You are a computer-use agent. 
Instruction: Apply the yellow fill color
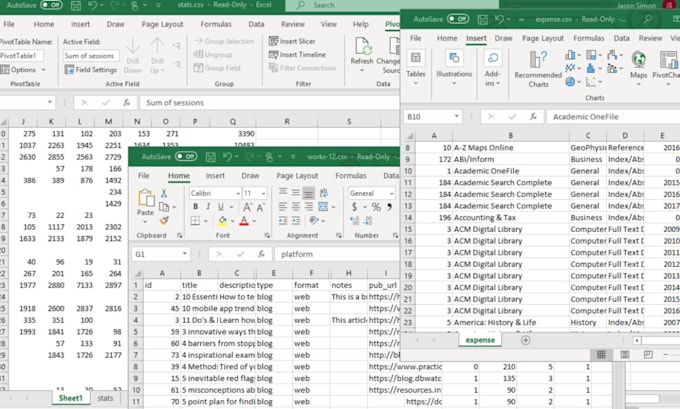pyautogui.click(x=222, y=221)
